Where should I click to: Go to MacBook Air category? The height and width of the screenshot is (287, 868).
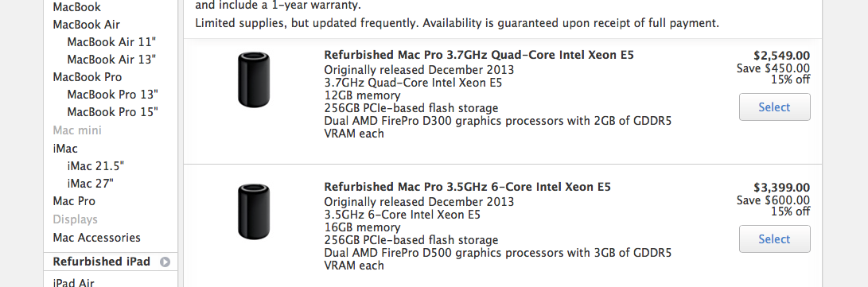87,25
